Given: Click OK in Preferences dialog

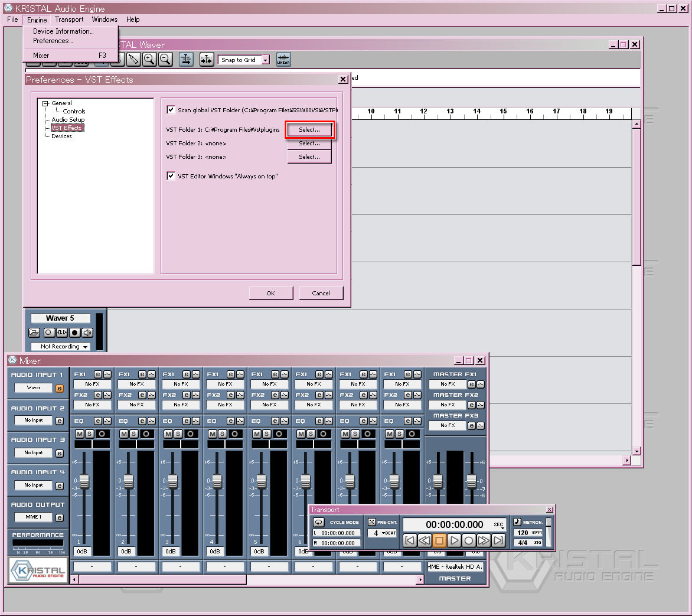Looking at the screenshot, I should pyautogui.click(x=271, y=293).
